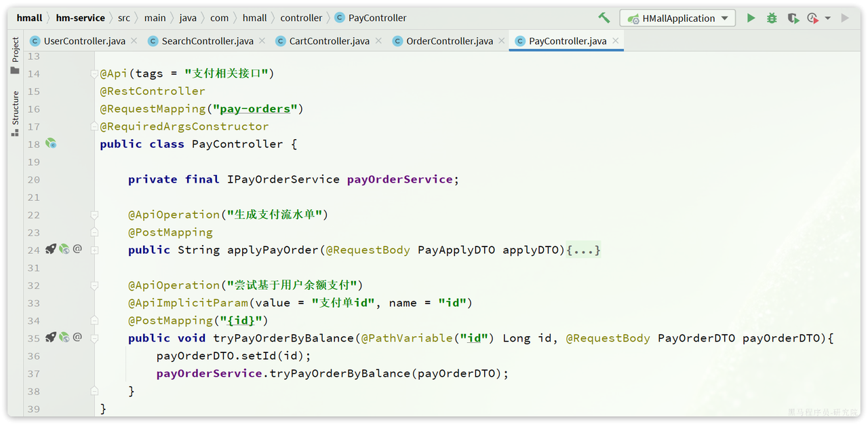868x425 pixels.
Task: Collapse the @ApiOperation block at line 22
Action: 94,215
